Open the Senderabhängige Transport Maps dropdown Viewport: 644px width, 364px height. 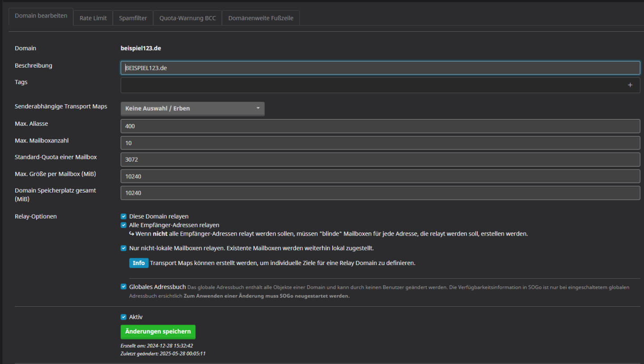(x=192, y=108)
